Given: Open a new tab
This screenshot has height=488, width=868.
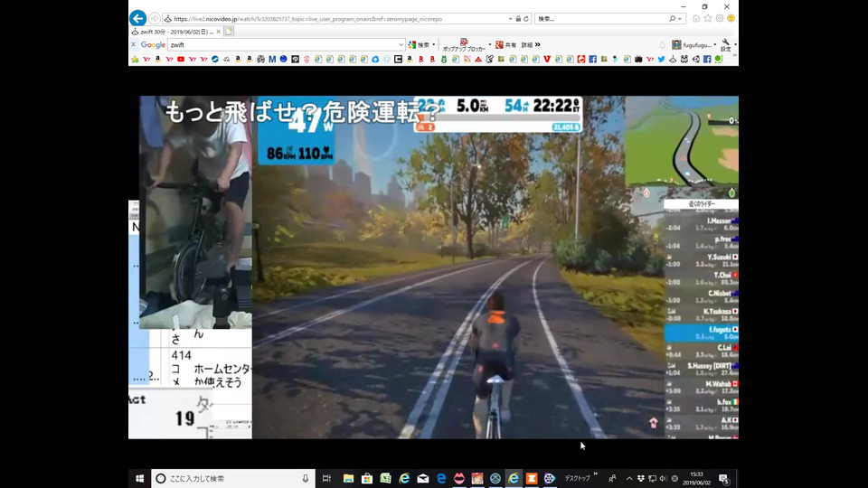Looking at the screenshot, I should click(229, 32).
